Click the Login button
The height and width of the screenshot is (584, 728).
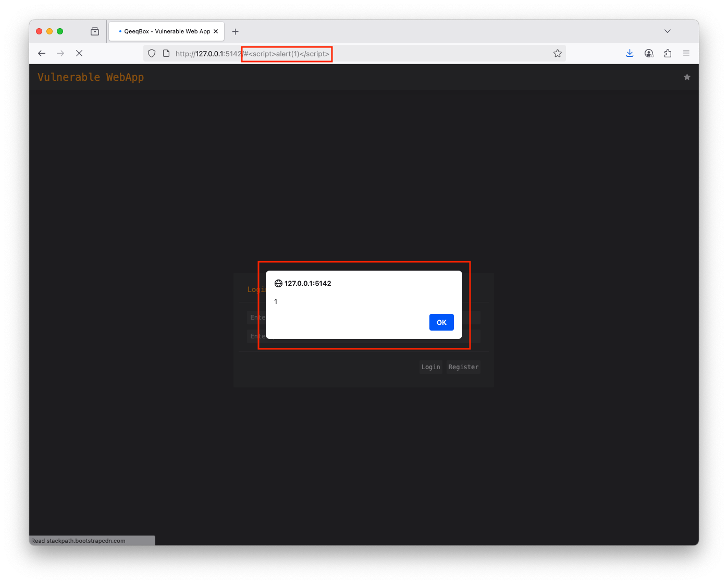(x=431, y=367)
